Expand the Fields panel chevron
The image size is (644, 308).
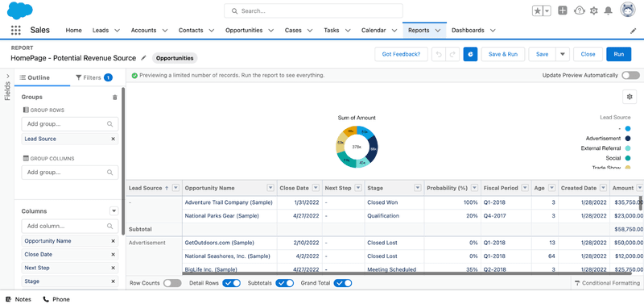click(x=8, y=76)
